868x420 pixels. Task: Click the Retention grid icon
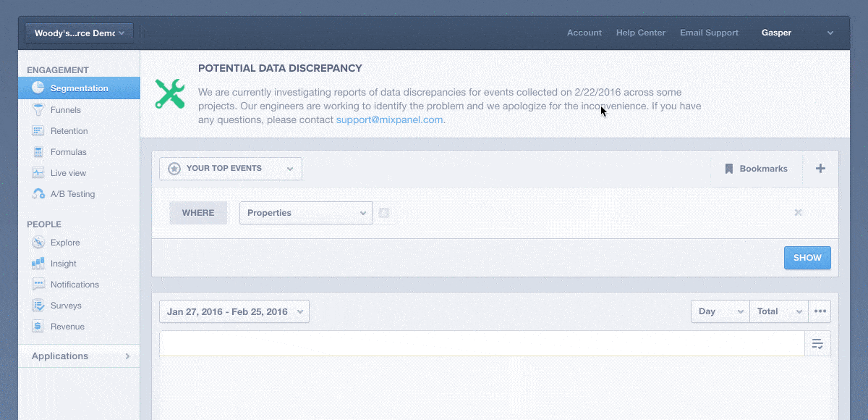(x=38, y=131)
